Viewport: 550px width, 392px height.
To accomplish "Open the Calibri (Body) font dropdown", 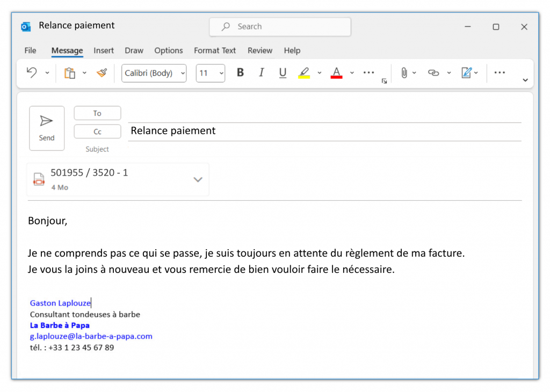I will 154,73.
